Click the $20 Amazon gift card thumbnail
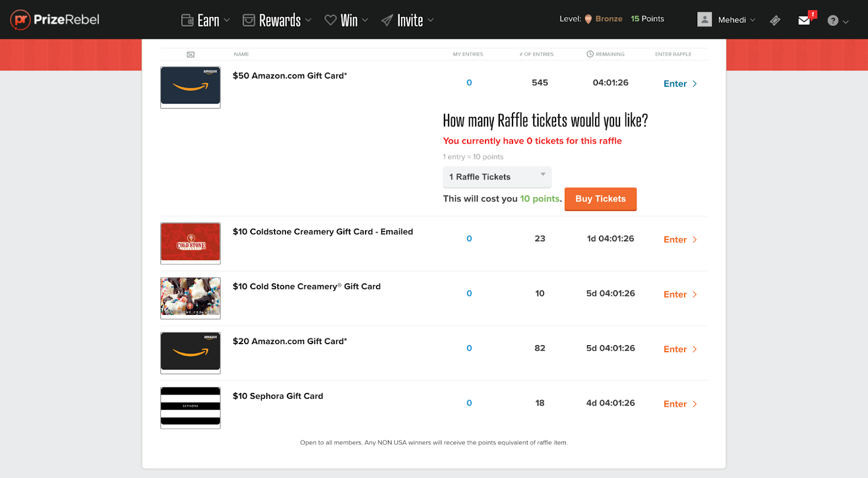The height and width of the screenshot is (478, 868). [x=190, y=353]
